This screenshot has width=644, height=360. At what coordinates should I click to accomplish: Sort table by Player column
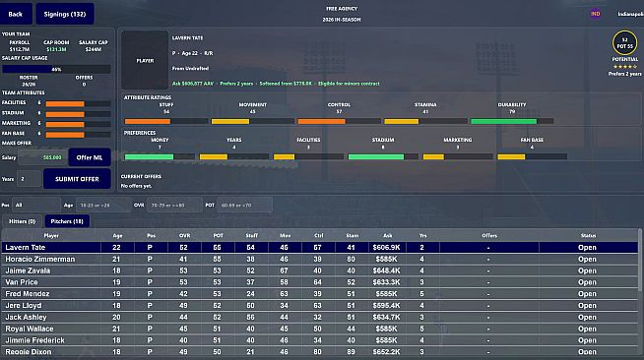51,236
